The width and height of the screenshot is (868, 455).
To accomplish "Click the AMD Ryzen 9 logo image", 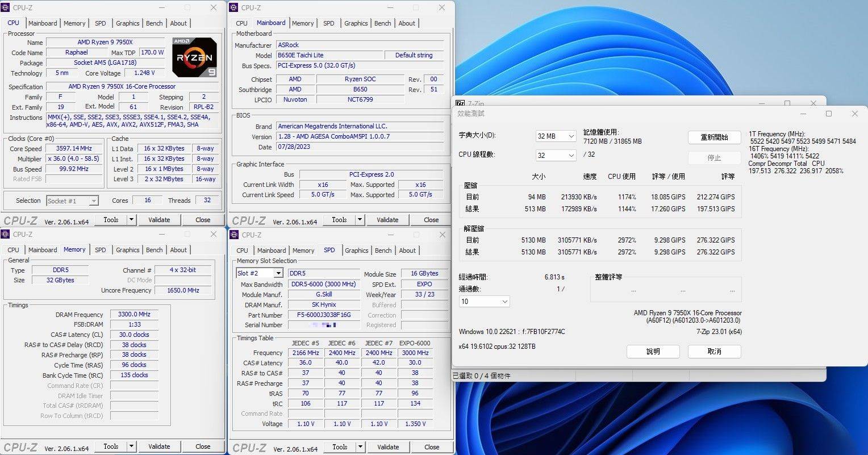I will (x=194, y=57).
